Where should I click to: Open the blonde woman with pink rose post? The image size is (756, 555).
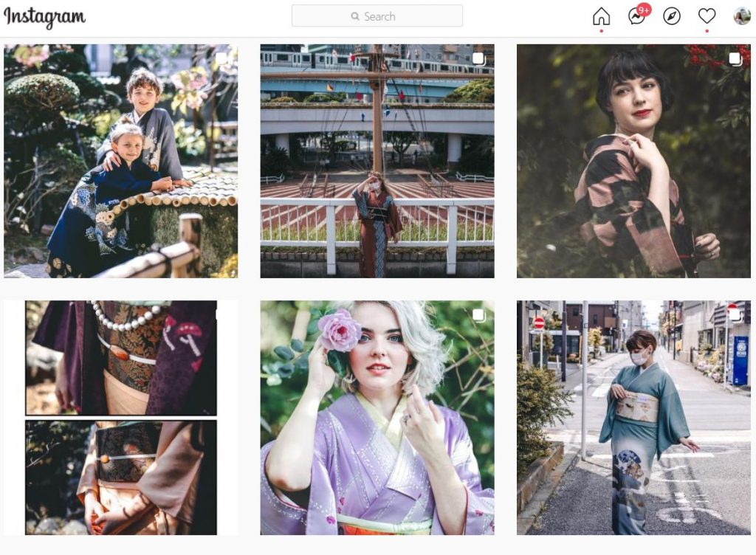pyautogui.click(x=377, y=418)
